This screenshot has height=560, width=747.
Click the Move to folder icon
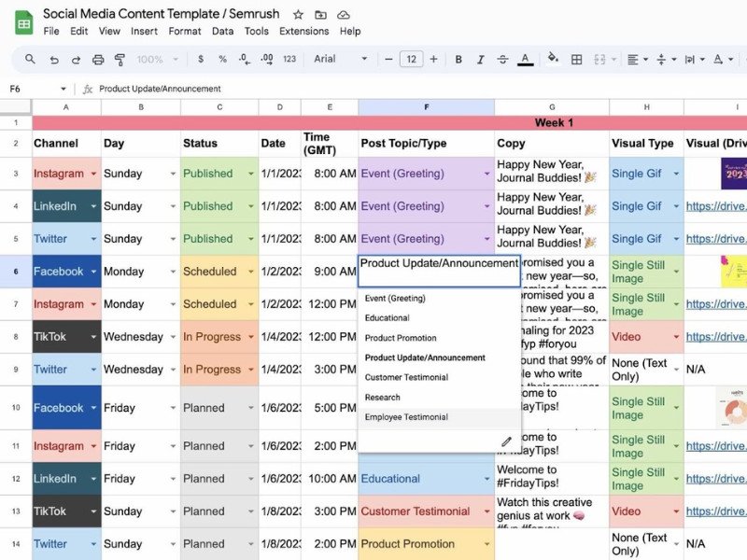(x=320, y=15)
